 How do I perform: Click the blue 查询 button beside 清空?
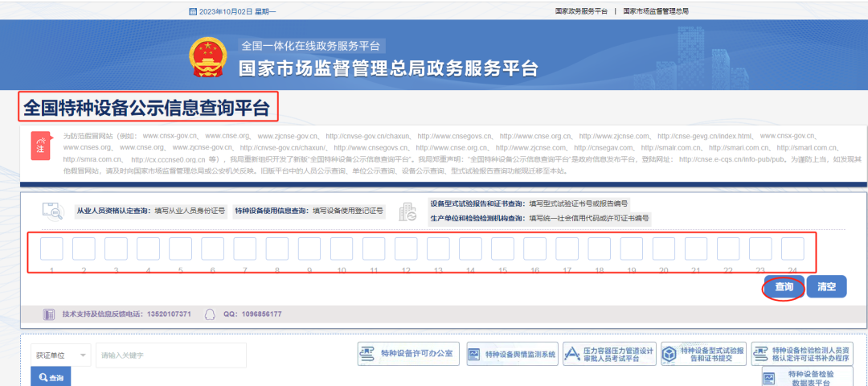coord(784,287)
